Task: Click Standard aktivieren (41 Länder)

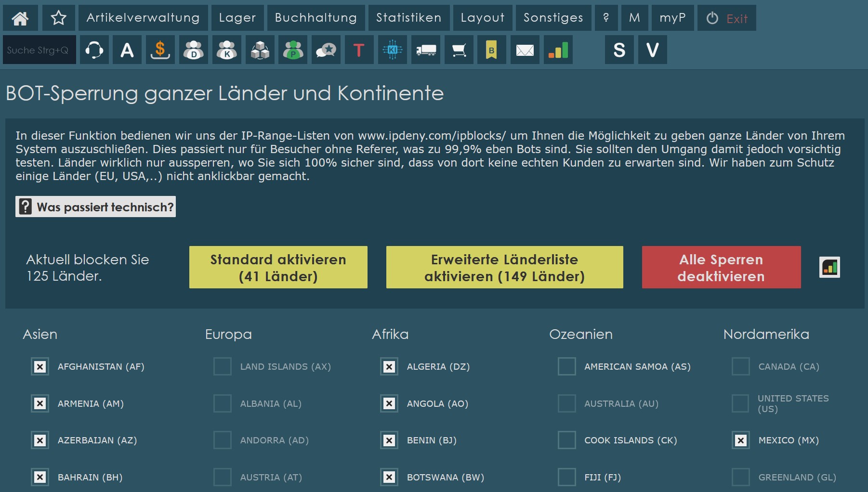Action: pos(278,267)
